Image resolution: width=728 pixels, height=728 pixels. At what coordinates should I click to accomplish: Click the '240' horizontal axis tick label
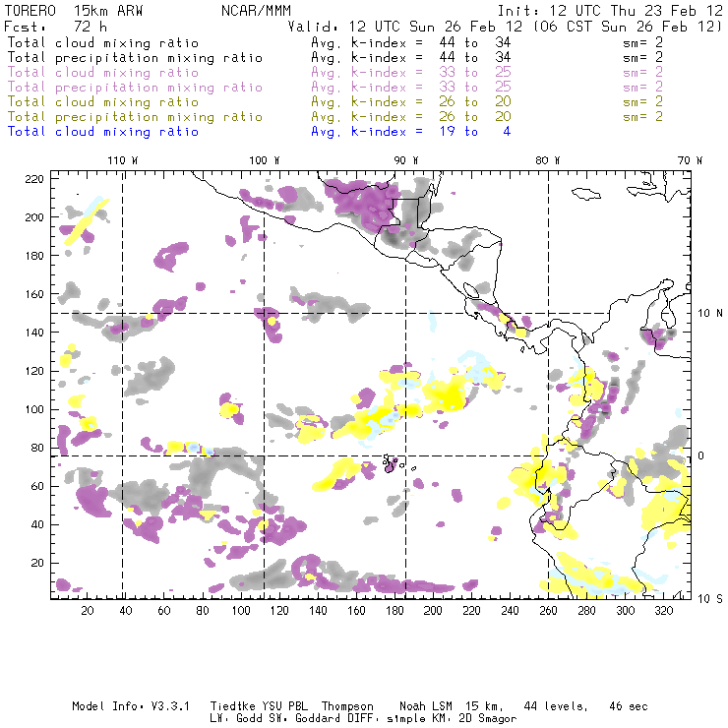point(510,611)
